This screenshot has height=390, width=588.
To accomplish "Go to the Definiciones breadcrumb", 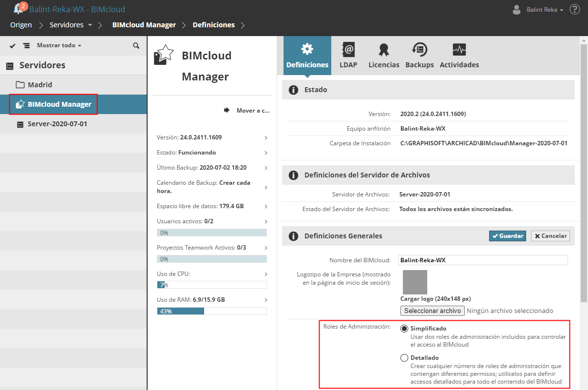I will pyautogui.click(x=213, y=25).
